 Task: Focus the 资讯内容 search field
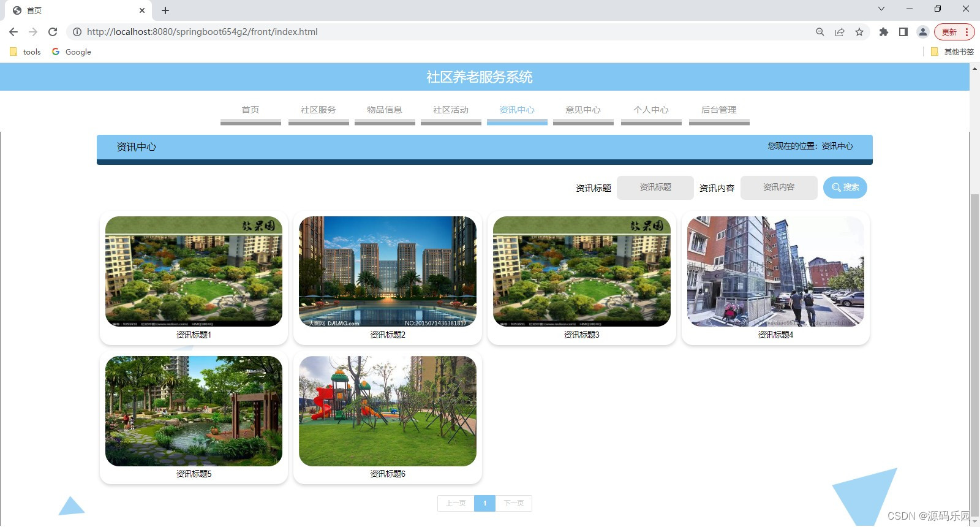coord(779,188)
